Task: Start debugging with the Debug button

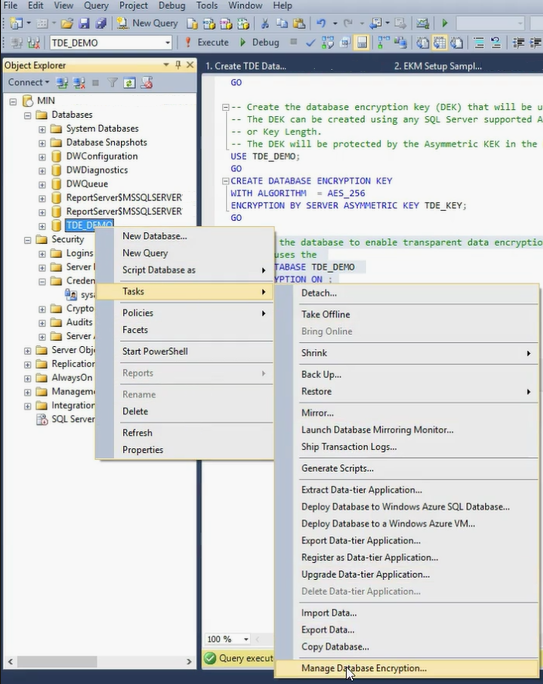Action: pos(259,42)
